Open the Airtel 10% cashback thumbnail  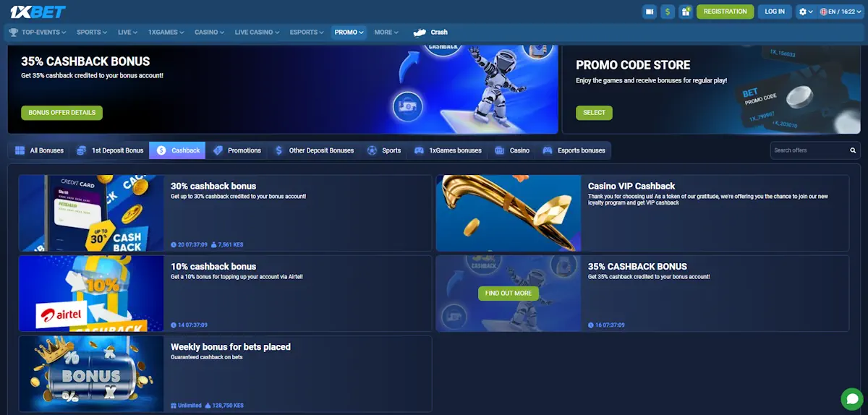point(91,294)
